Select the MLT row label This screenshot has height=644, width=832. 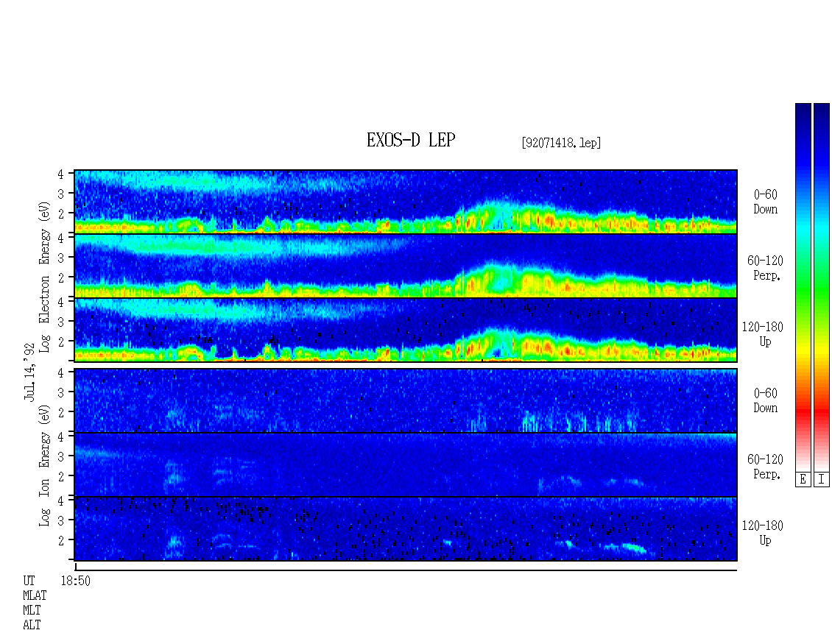[32, 611]
